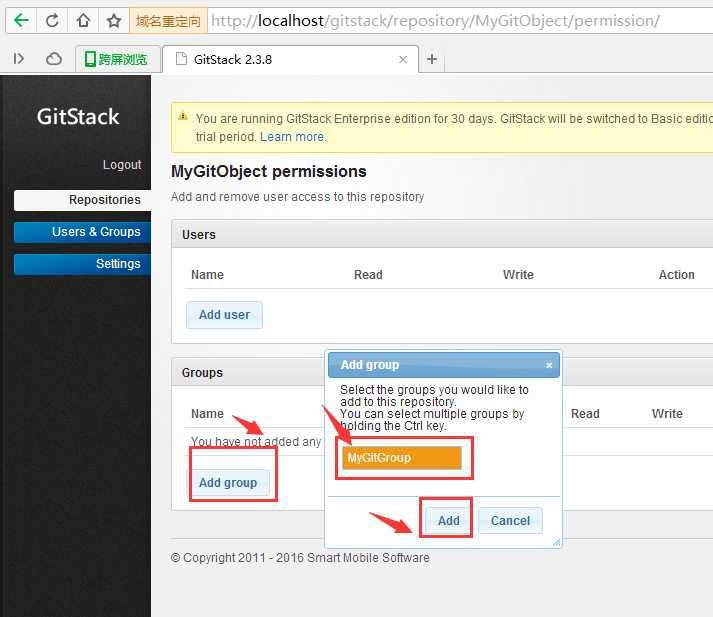The image size is (713, 617).
Task: Grab the dialog resize handle corner
Action: (556, 542)
